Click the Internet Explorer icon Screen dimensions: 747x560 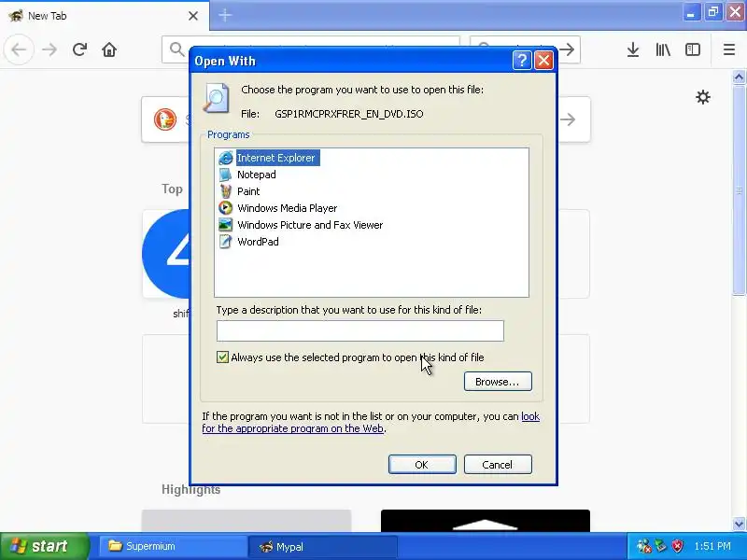tap(225, 158)
